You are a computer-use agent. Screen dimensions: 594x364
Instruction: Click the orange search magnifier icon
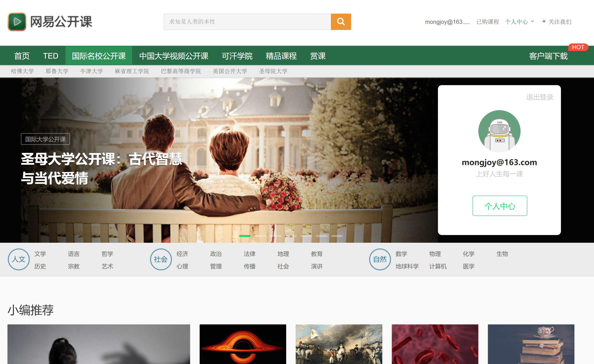tap(341, 22)
